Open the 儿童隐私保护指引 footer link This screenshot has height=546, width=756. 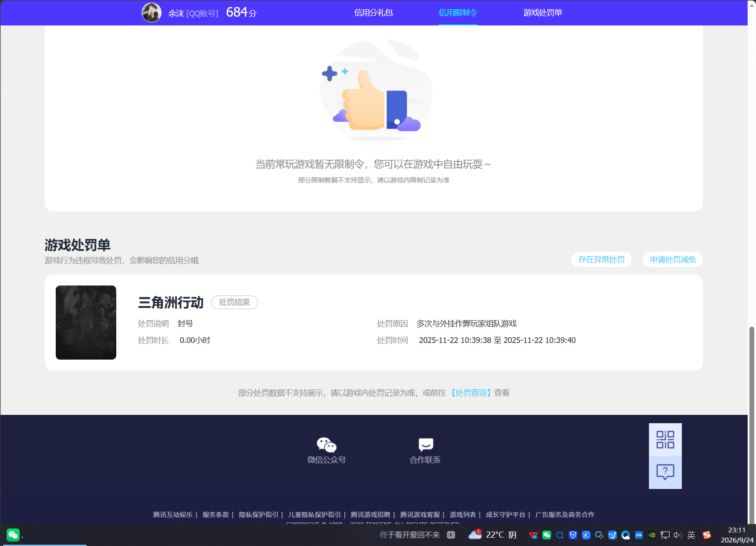[314, 514]
